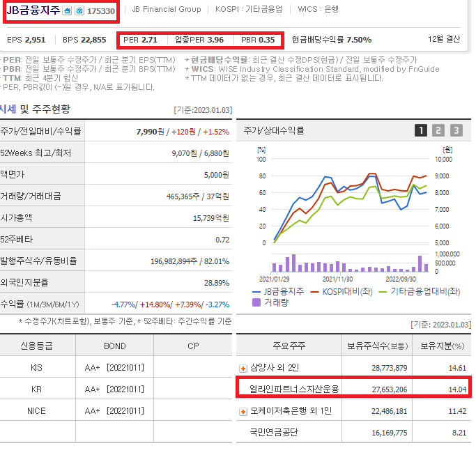This screenshot has width=476, height=471.
Task: Click the PER 2.71 value
Action: pos(140,40)
